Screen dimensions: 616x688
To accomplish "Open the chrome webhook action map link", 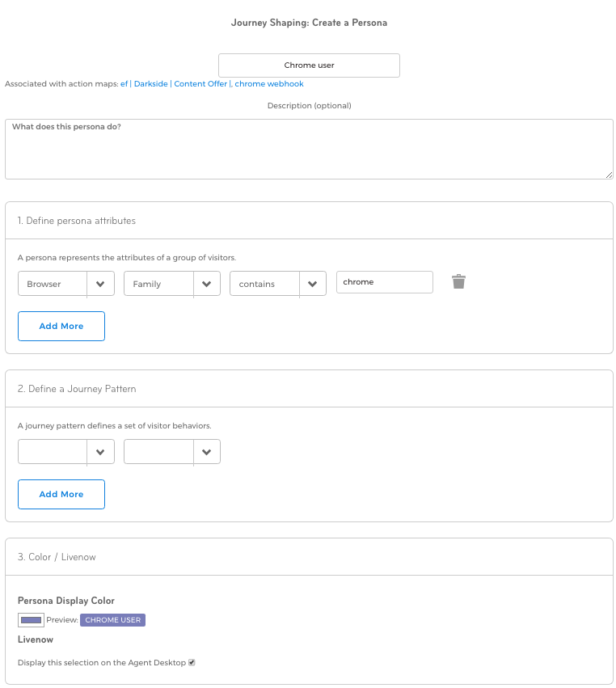I will point(269,84).
